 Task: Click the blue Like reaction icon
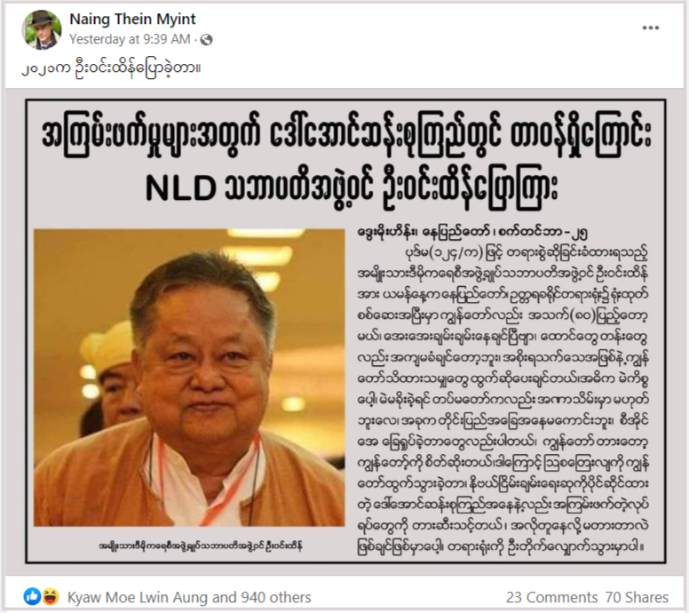[x=32, y=597]
